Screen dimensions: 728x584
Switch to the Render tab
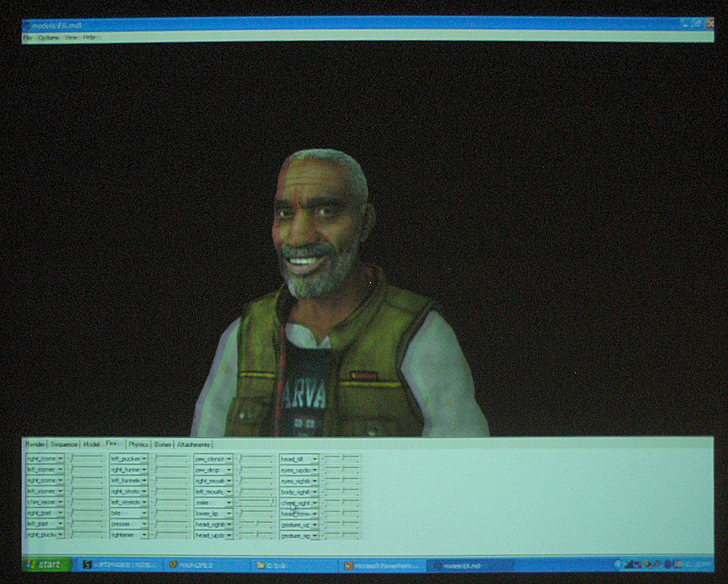coord(35,444)
